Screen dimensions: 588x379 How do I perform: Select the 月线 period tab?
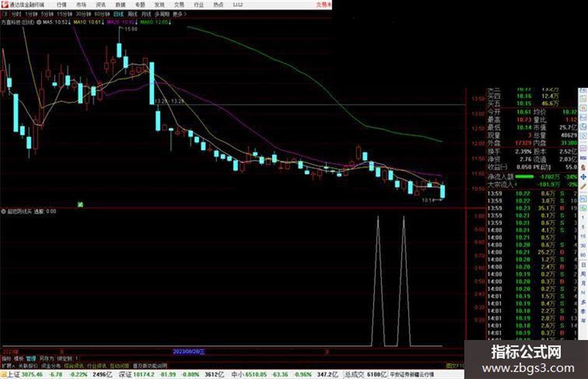(146, 14)
